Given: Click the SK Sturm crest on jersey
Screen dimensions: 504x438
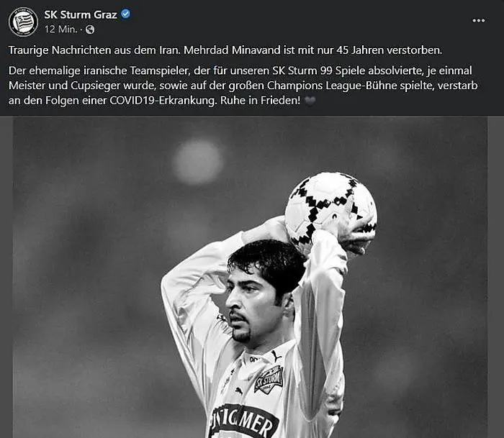Looking at the screenshot, I should (269, 379).
